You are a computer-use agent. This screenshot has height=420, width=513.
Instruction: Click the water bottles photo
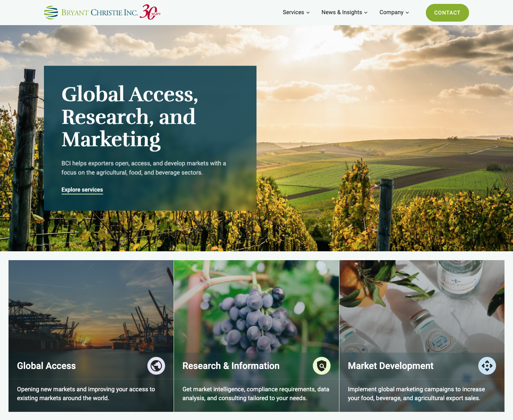422,306
